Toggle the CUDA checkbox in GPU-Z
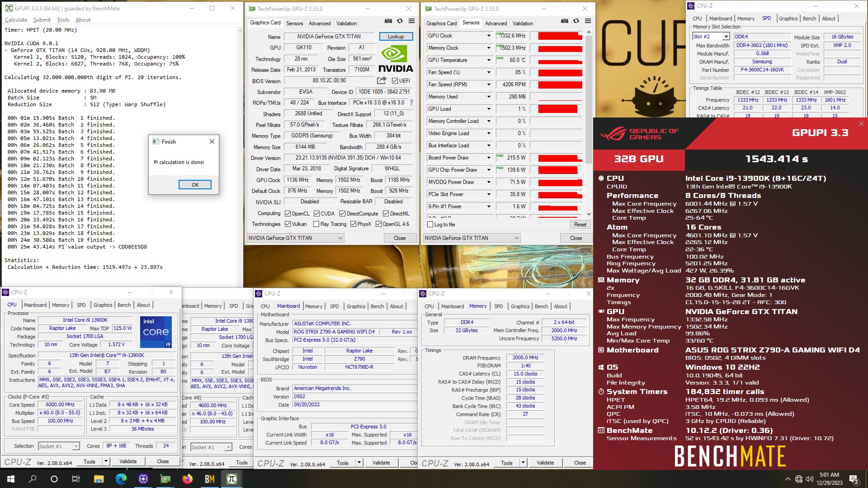 point(316,214)
